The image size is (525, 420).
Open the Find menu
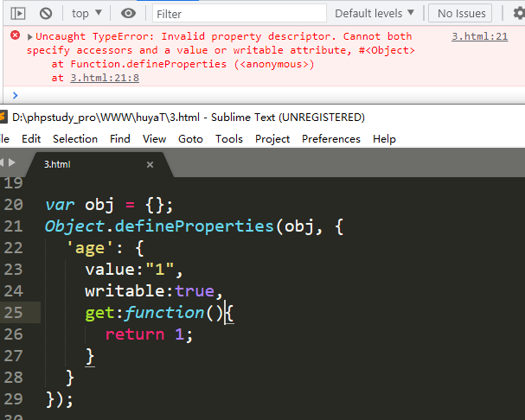coord(120,138)
